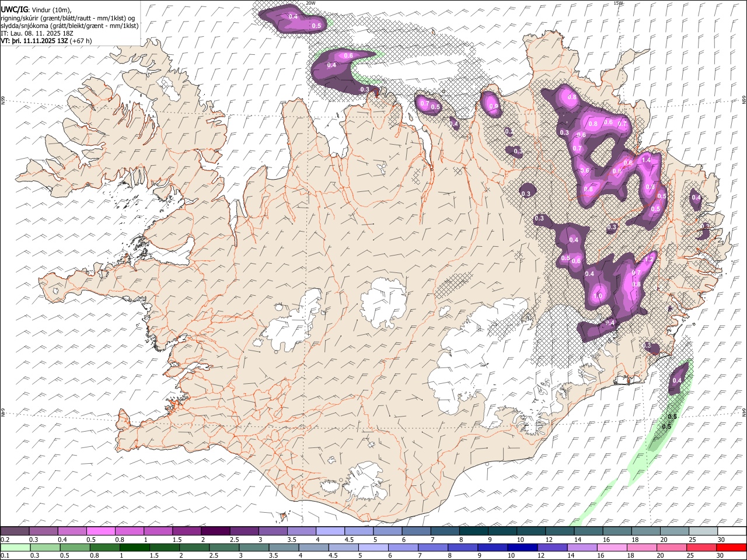Click the UWC/IG title text
The image size is (747, 560).
click(x=14, y=9)
